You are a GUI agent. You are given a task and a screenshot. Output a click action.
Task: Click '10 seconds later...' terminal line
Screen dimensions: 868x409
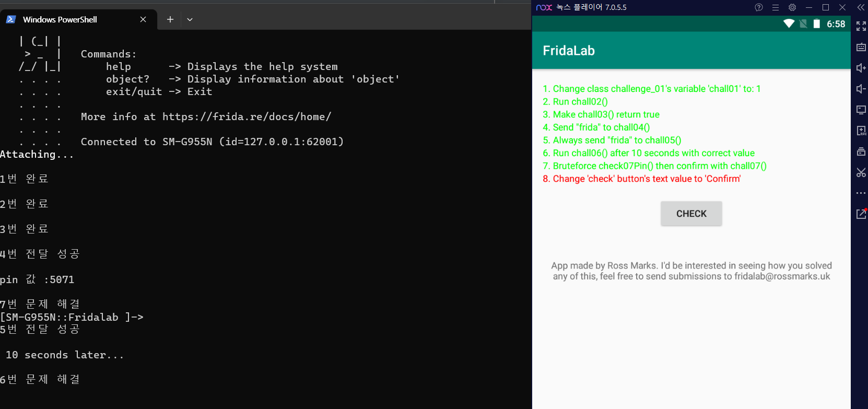coord(65,355)
